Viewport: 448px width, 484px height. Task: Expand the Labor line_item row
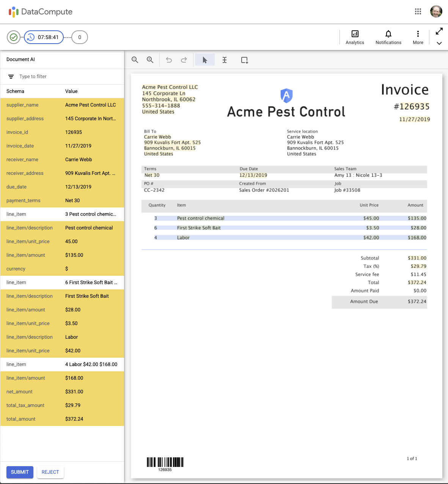(62, 365)
